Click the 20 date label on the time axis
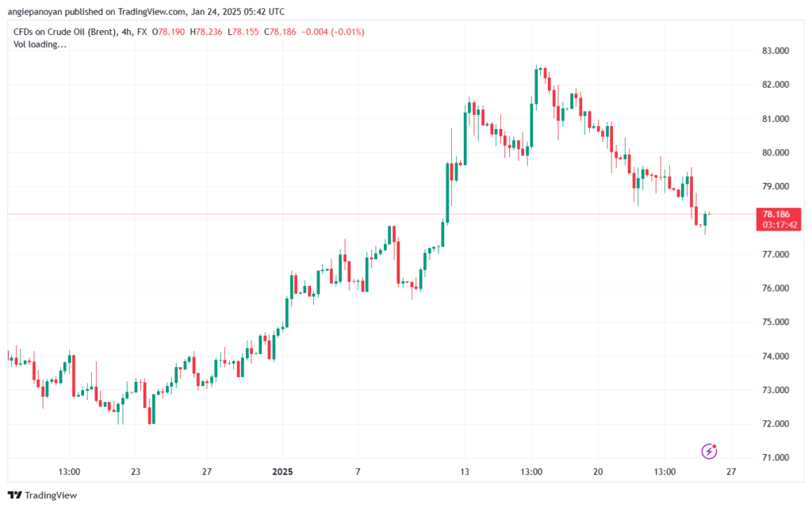The image size is (812, 508). [x=598, y=472]
